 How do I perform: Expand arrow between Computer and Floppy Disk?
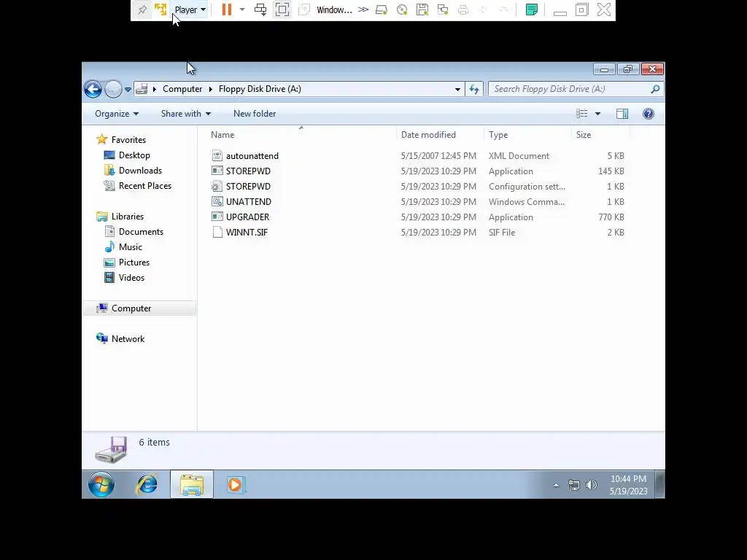pos(211,89)
